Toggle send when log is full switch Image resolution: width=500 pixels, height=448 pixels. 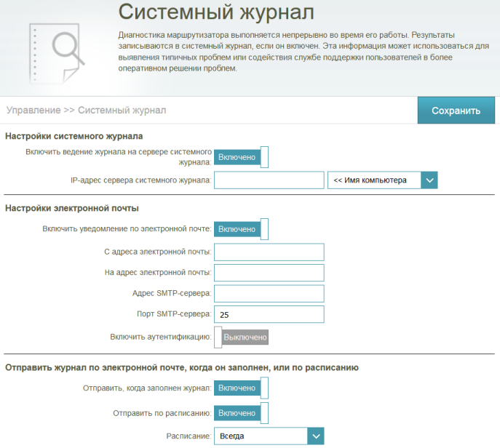coord(241,388)
